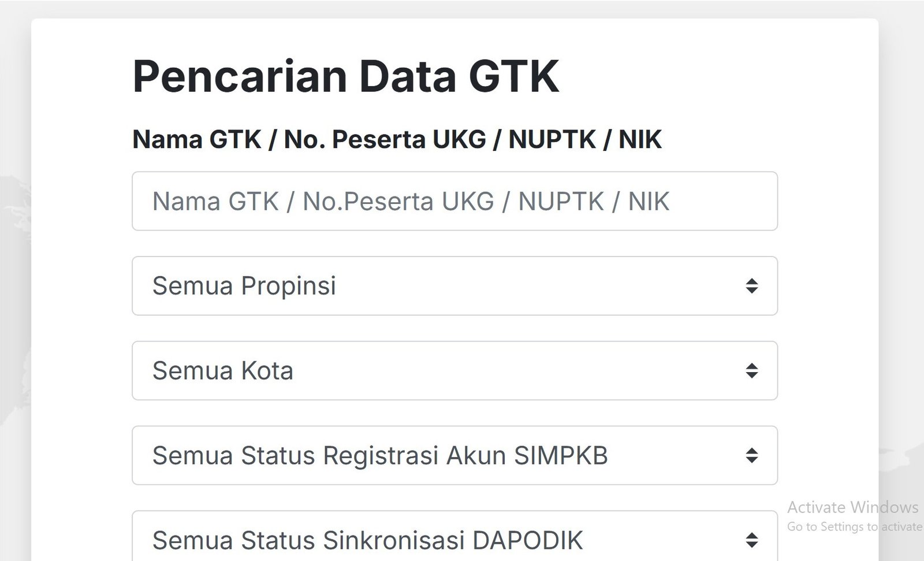Focus the Nama GTK search input field
Viewport: 924px width, 561px height.
tap(454, 201)
